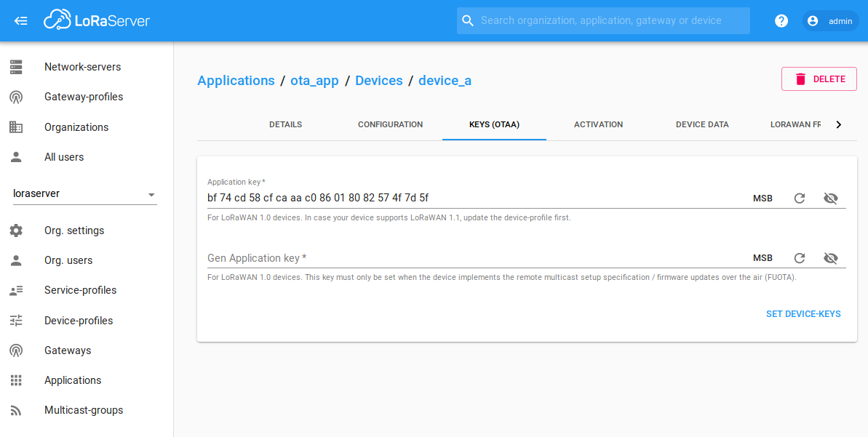
Task: Open the Network-servers sidebar icon
Action: (x=15, y=66)
